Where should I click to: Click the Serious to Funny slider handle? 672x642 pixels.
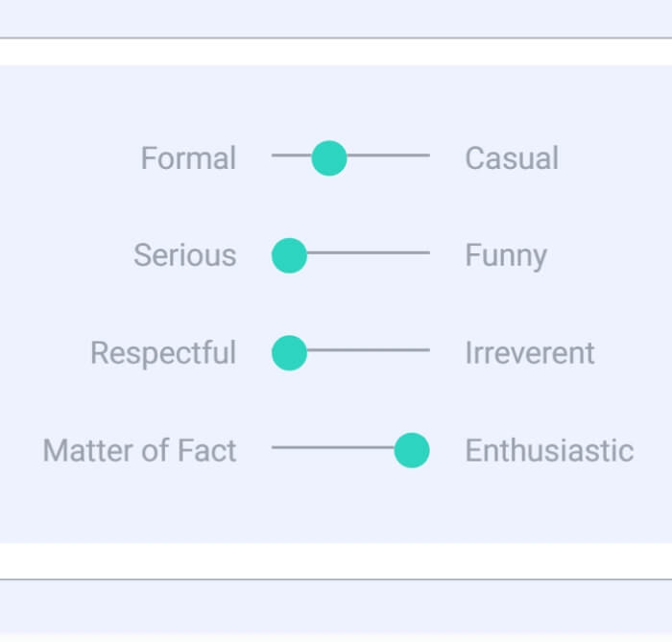point(289,256)
